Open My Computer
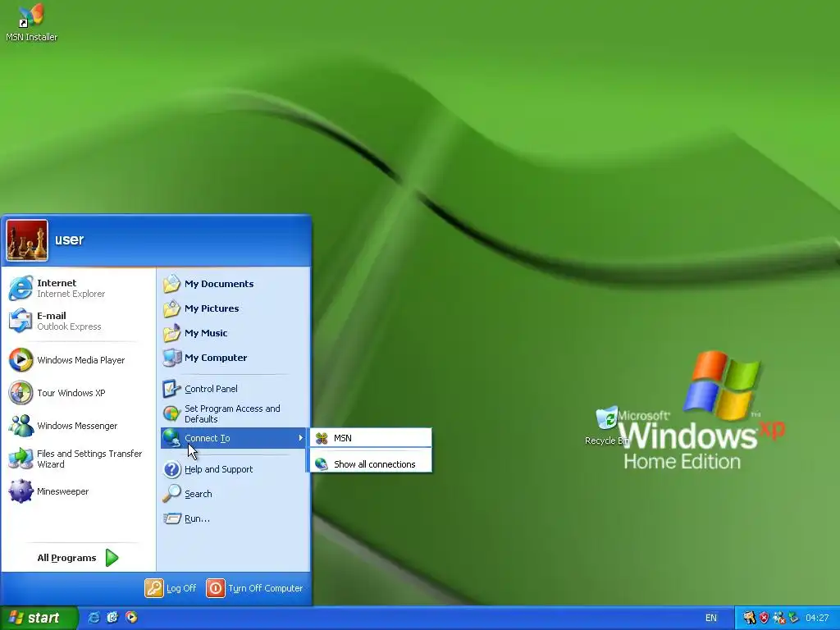The width and height of the screenshot is (840, 630). click(x=234, y=358)
